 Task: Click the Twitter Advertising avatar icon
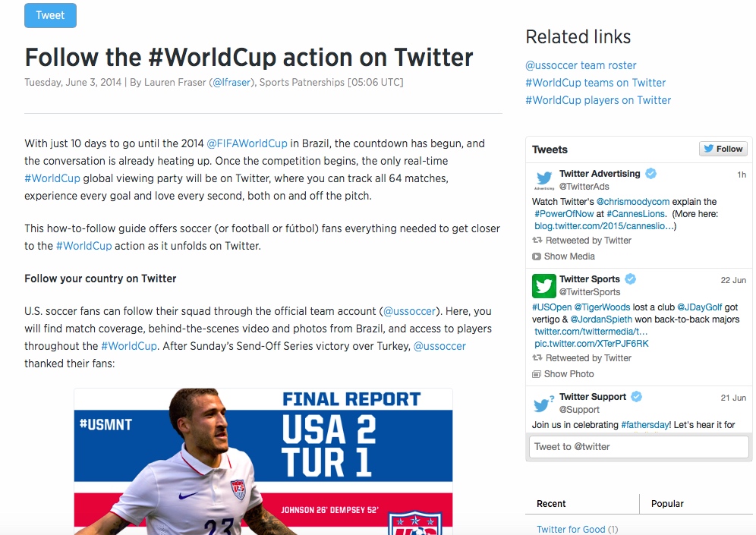click(544, 180)
